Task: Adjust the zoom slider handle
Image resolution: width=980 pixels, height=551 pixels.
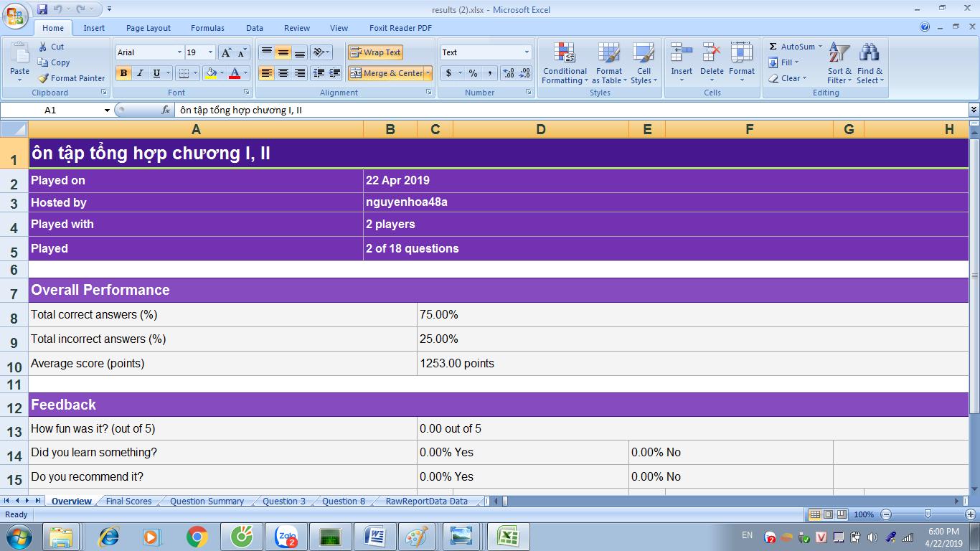Action: point(928,514)
